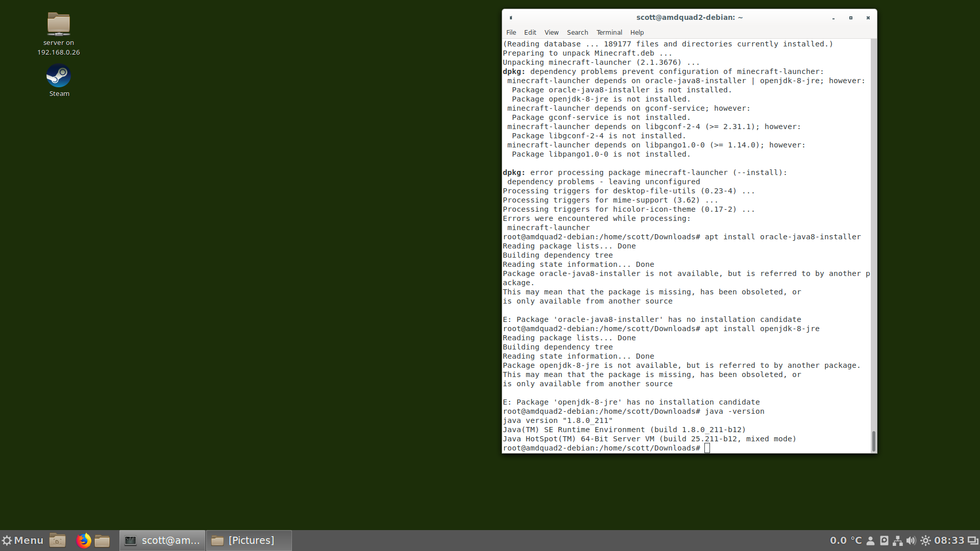The width and height of the screenshot is (980, 551).
Task: Launch Firefox from the panel
Action: coord(83,540)
